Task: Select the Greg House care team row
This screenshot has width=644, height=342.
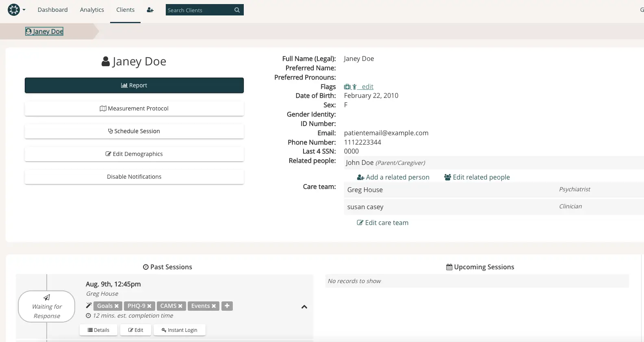Action: (x=494, y=190)
